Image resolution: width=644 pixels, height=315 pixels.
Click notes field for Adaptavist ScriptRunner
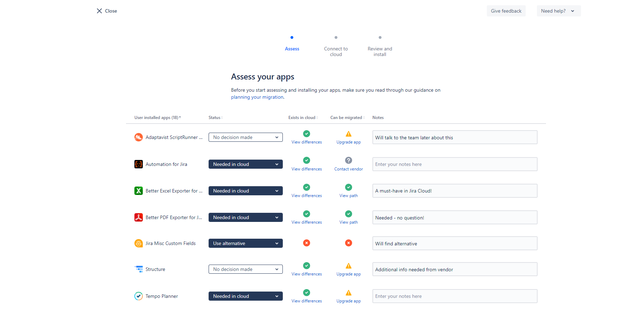point(455,137)
